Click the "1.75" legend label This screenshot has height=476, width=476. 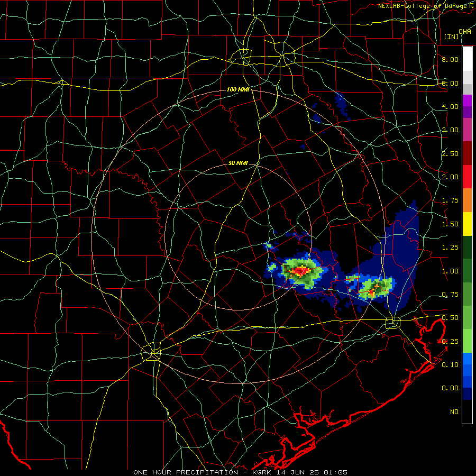point(450,200)
